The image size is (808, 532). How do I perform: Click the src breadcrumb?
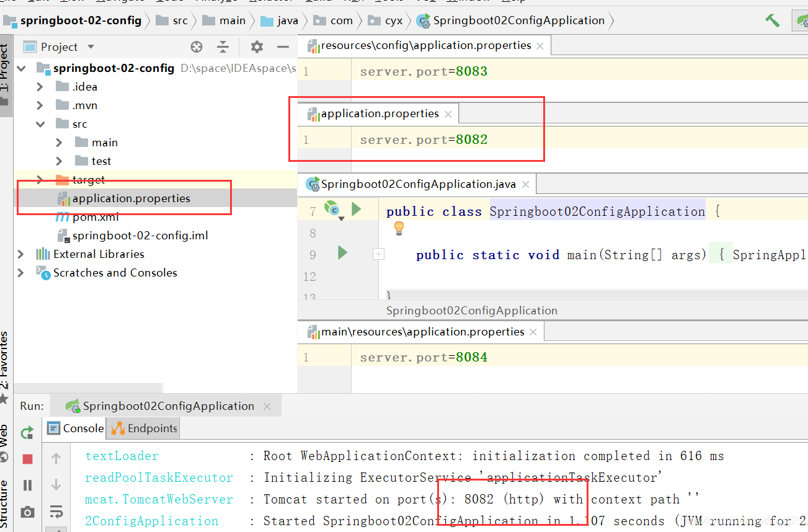172,20
